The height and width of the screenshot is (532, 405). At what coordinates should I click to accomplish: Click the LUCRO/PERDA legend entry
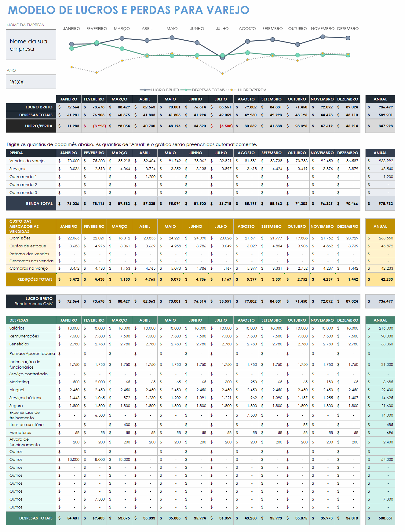[x=247, y=90]
